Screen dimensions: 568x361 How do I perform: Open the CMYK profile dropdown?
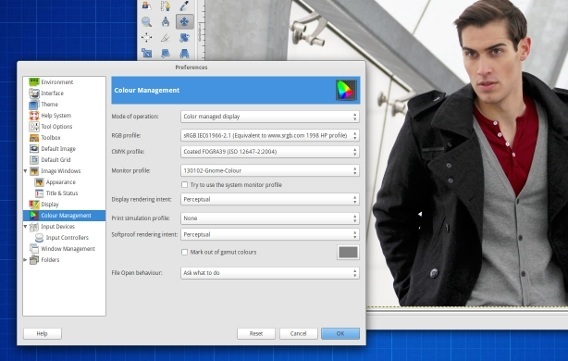pos(270,152)
